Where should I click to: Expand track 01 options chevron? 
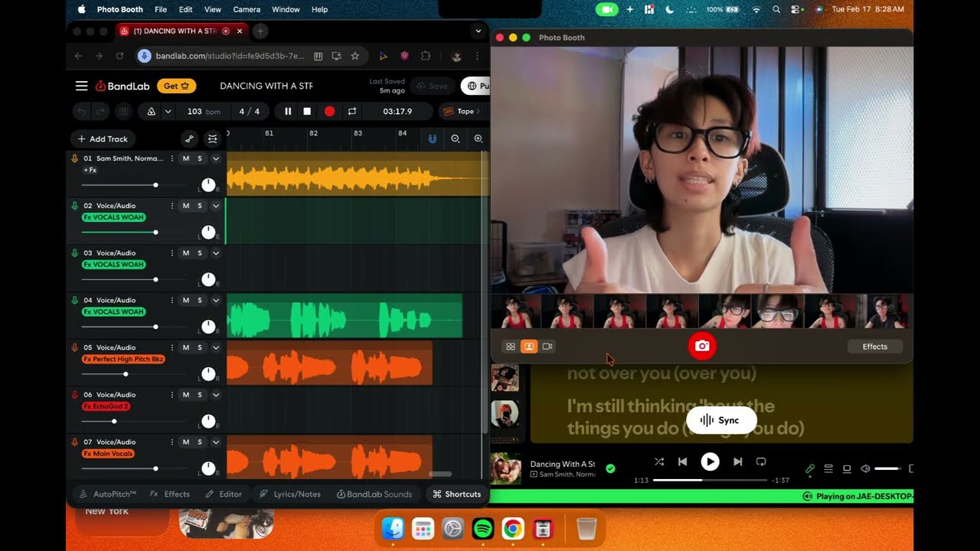click(x=216, y=158)
